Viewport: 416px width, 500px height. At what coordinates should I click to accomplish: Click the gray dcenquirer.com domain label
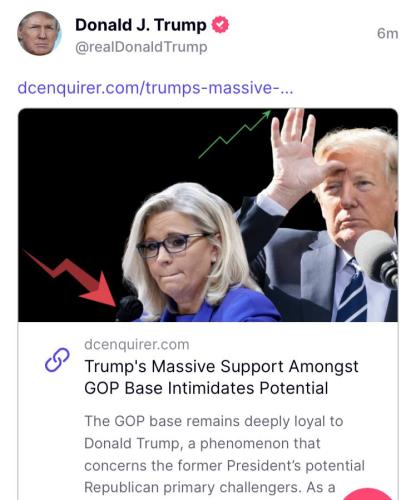137,344
